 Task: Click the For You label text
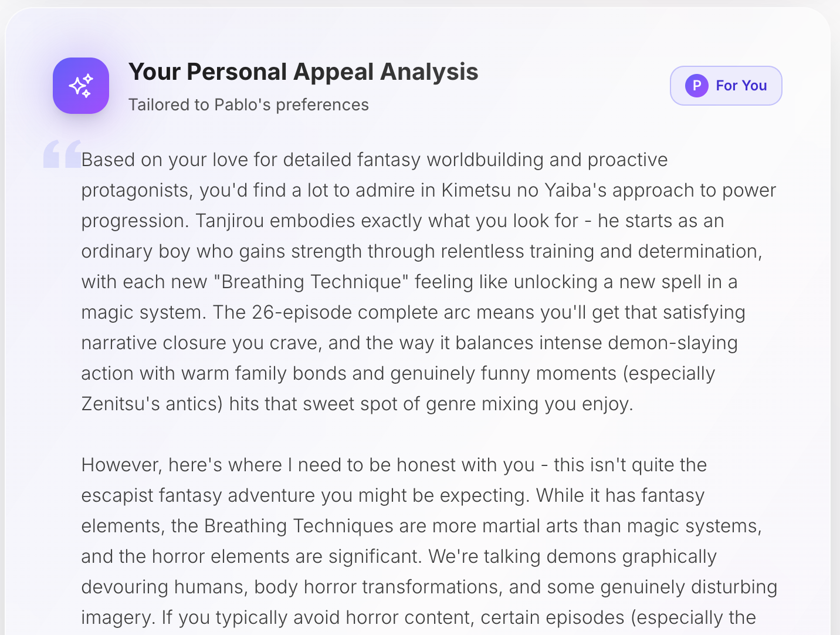click(x=741, y=86)
